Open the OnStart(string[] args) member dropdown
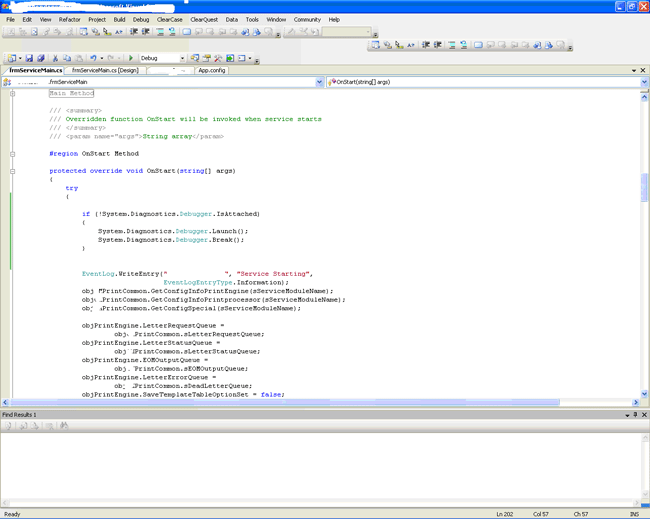Viewport: 650px width, 519px height. [x=644, y=82]
